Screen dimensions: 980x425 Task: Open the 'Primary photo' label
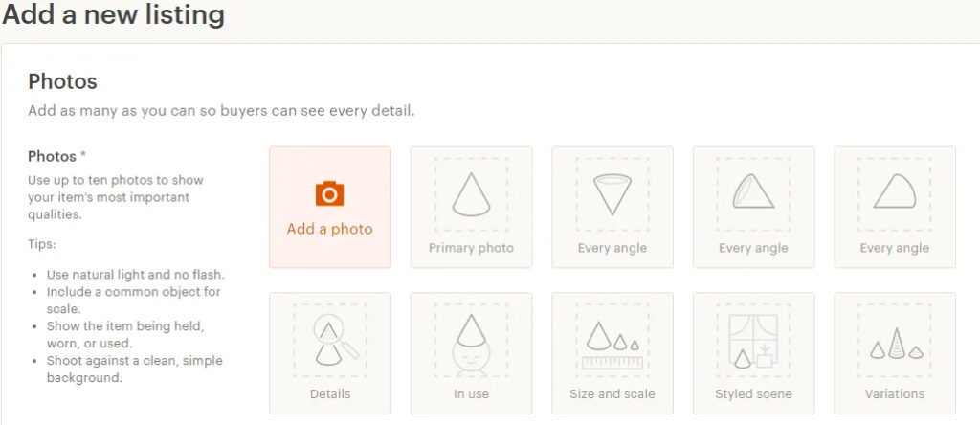(471, 248)
